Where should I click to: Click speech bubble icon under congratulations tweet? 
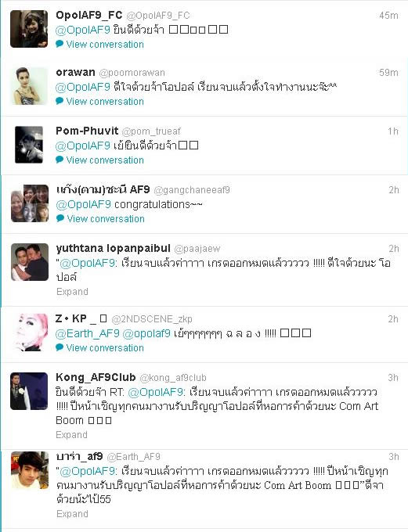(60, 218)
